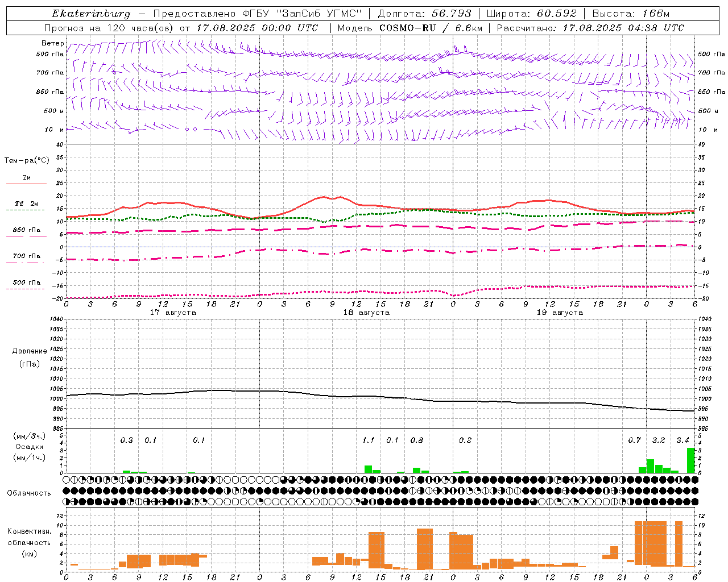Click the Модель COSMO-RU / 6.6км label

[x=410, y=28]
